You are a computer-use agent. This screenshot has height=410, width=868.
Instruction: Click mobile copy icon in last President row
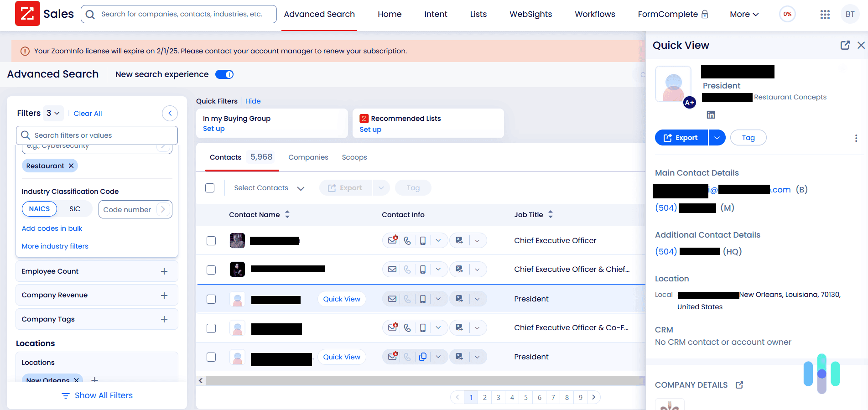click(x=423, y=357)
